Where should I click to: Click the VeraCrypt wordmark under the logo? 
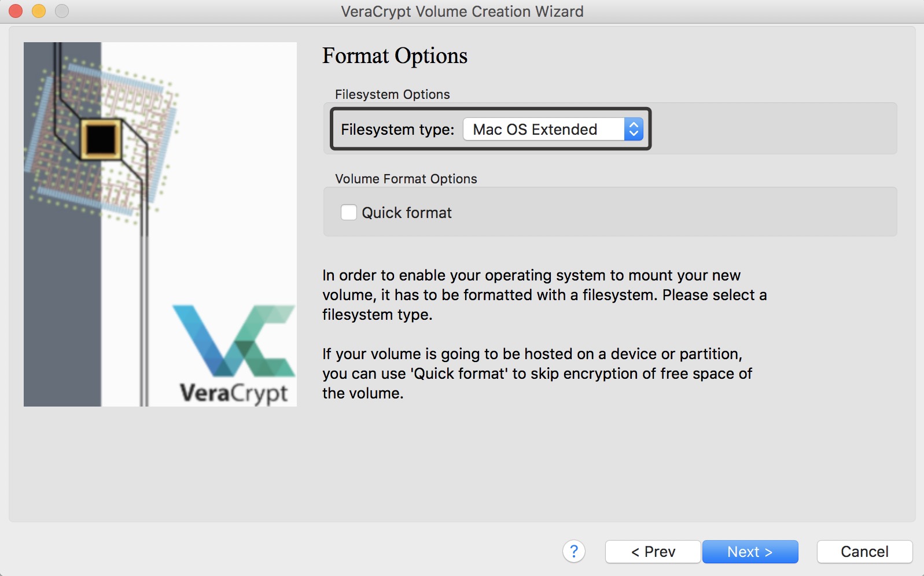point(233,393)
